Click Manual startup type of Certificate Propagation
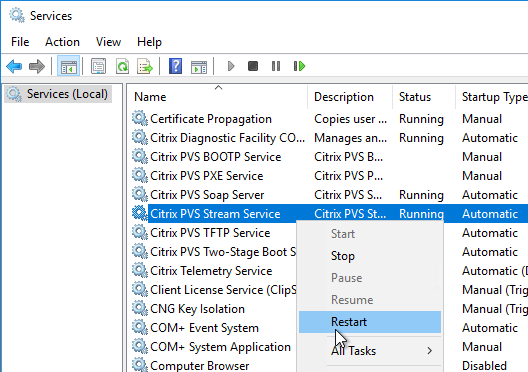The image size is (528, 372). (x=482, y=119)
